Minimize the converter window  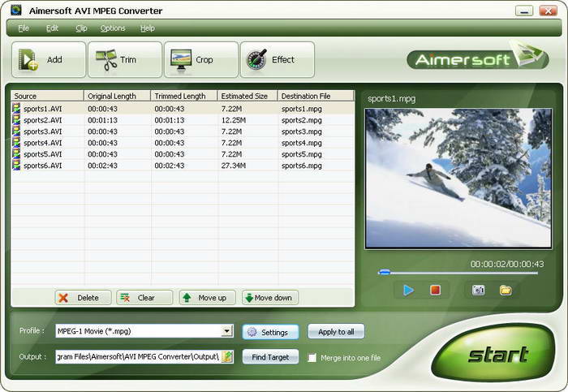524,11
